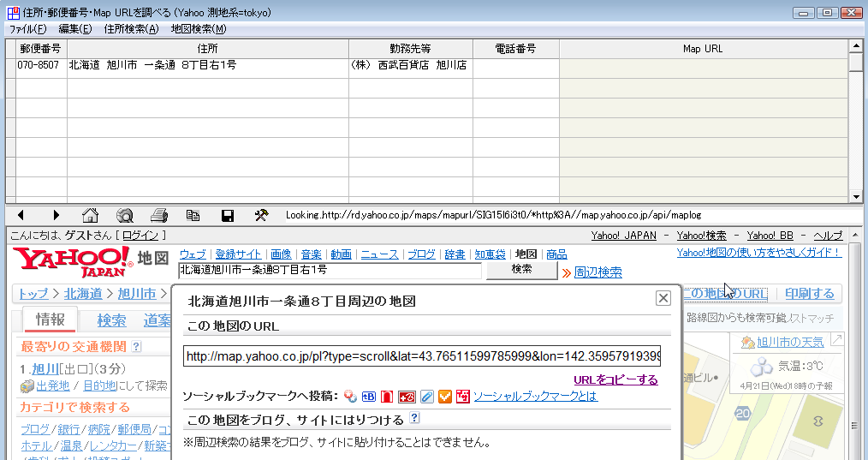Click the URLをコピーする link
Image resolution: width=868 pixels, height=460 pixels.
(615, 379)
